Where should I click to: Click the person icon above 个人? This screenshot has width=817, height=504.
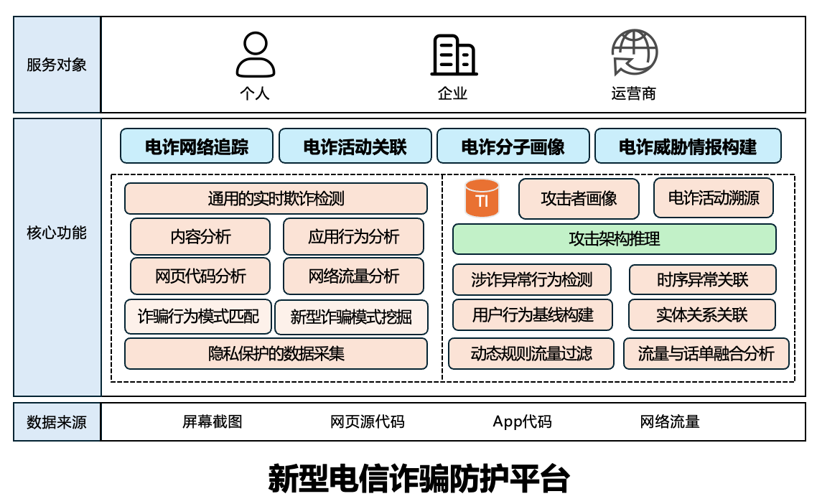[256, 54]
